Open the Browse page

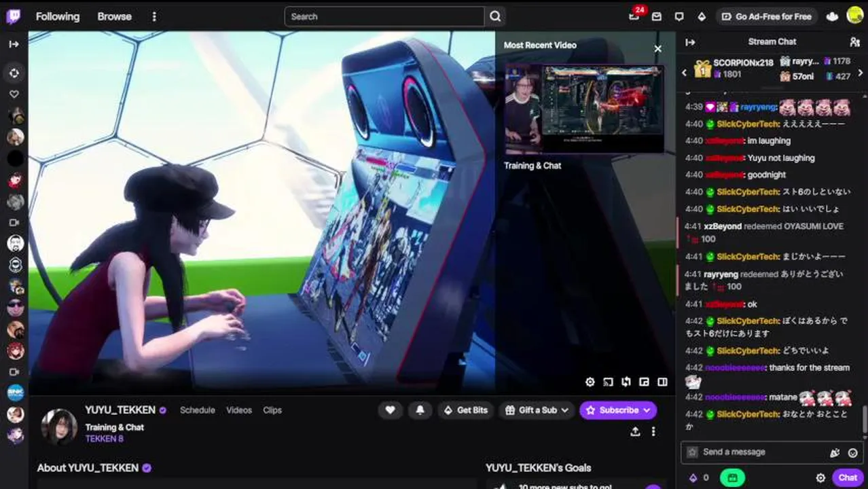[x=114, y=16]
